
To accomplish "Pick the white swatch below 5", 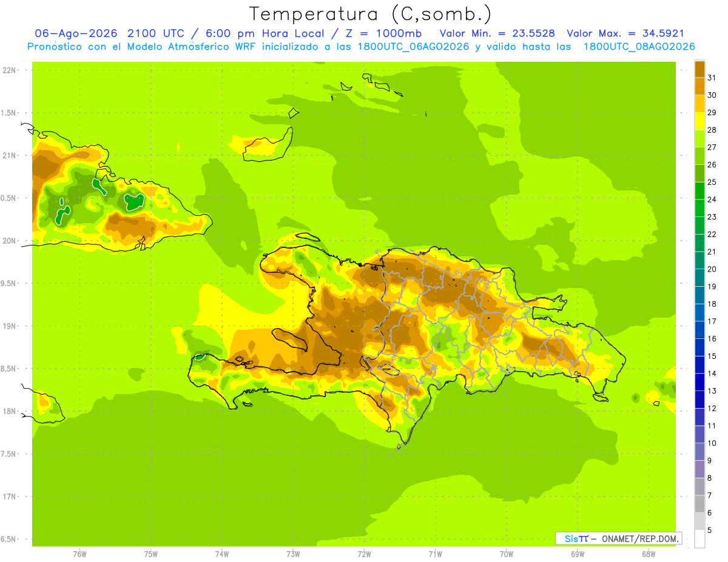I will pos(699,539).
